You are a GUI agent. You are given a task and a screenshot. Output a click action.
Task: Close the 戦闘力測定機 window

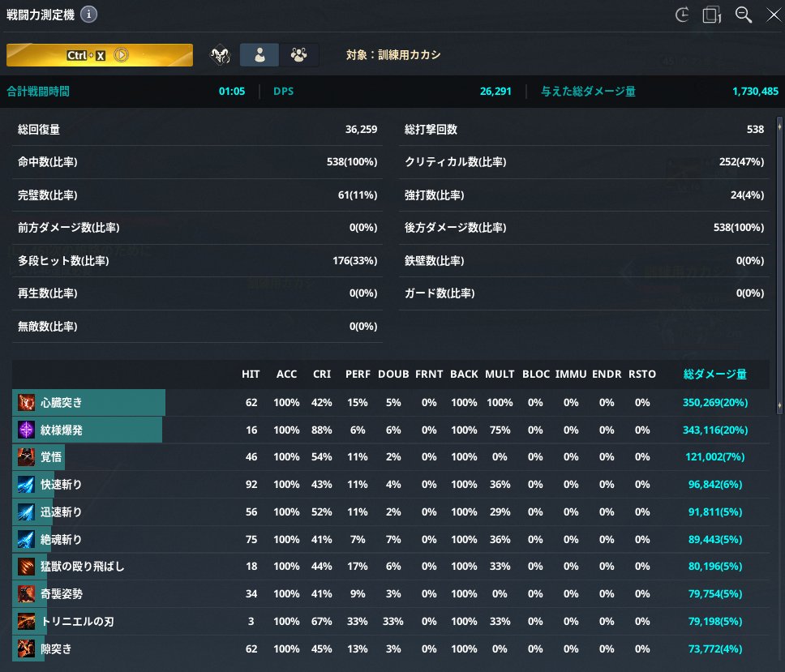click(x=774, y=15)
